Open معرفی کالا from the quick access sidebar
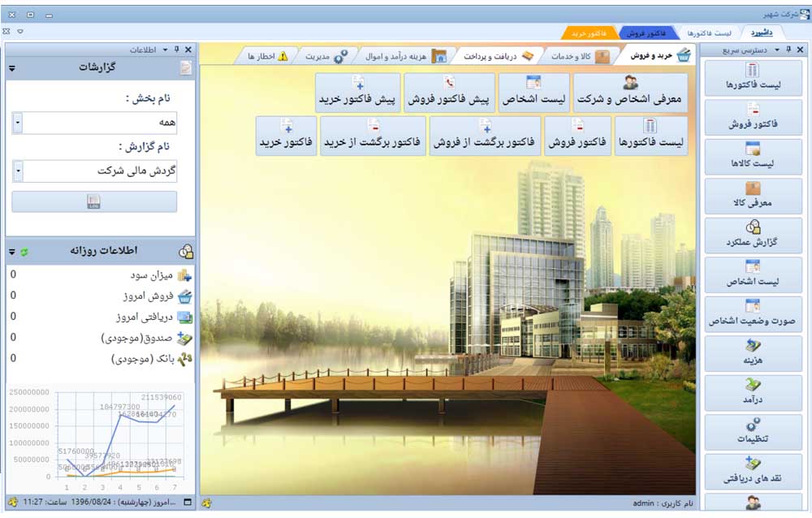The image size is (812, 518). 752,196
